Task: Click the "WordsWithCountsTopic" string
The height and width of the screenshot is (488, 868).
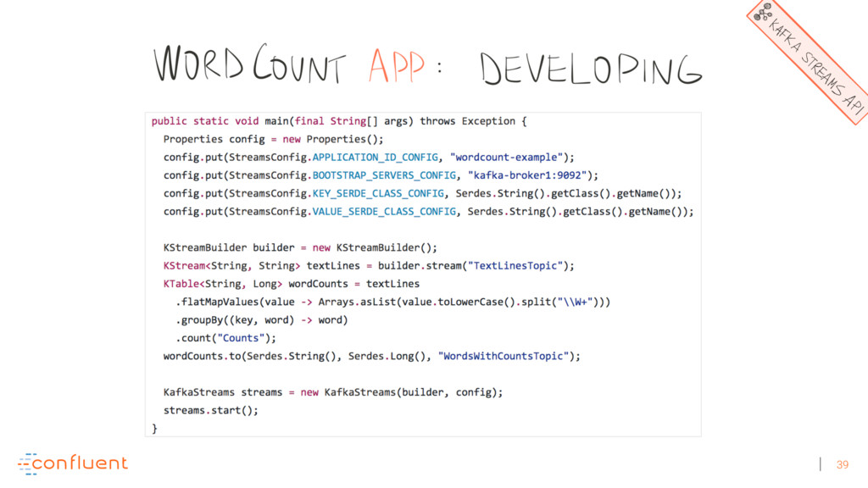Action: (504, 357)
